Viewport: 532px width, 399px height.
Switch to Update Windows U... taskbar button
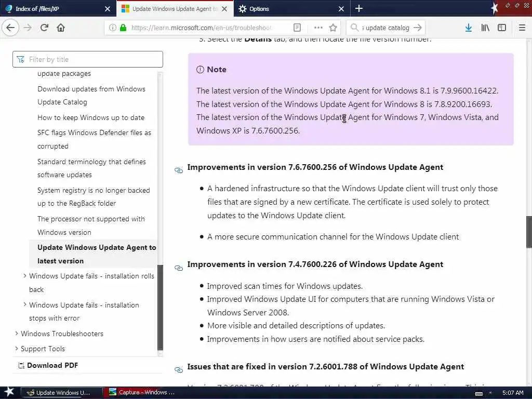pyautogui.click(x=61, y=393)
